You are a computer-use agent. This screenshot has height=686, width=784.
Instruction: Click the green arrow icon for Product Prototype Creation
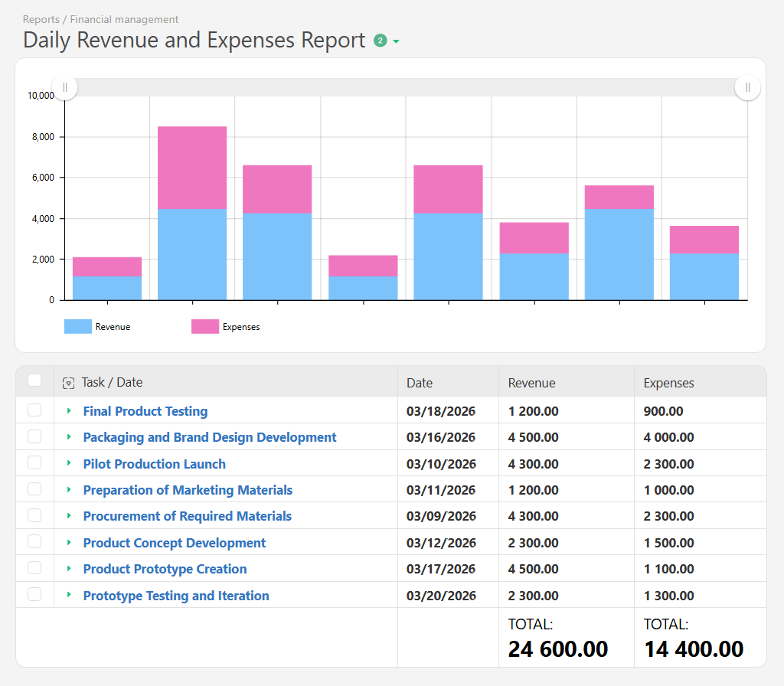[70, 568]
